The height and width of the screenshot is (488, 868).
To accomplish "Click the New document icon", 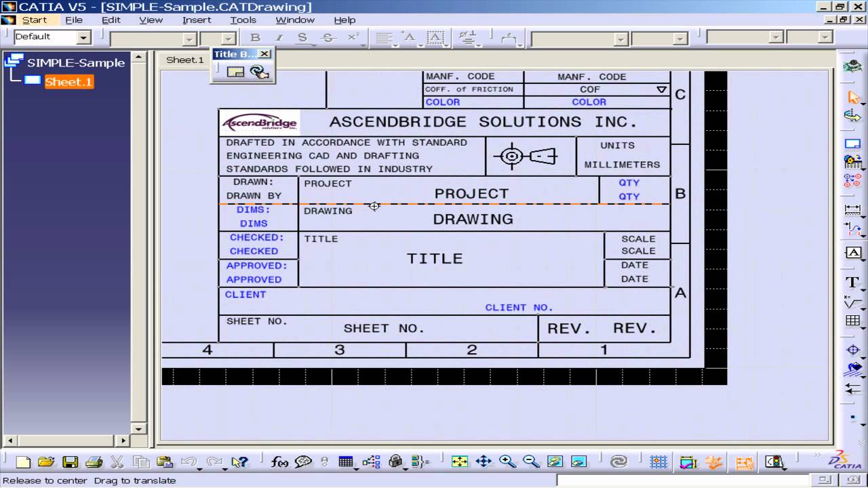I will point(23,462).
